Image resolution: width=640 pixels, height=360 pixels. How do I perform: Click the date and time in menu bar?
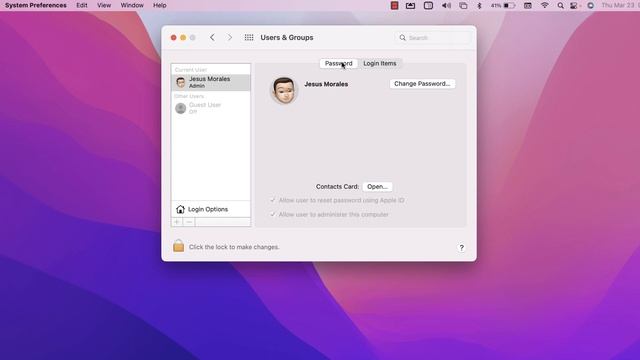(620, 5)
